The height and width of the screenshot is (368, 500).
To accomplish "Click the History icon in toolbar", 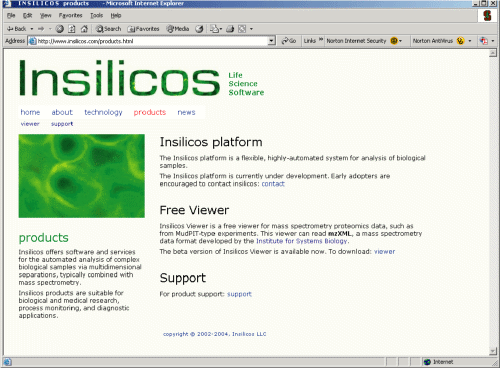I will 199,29.
